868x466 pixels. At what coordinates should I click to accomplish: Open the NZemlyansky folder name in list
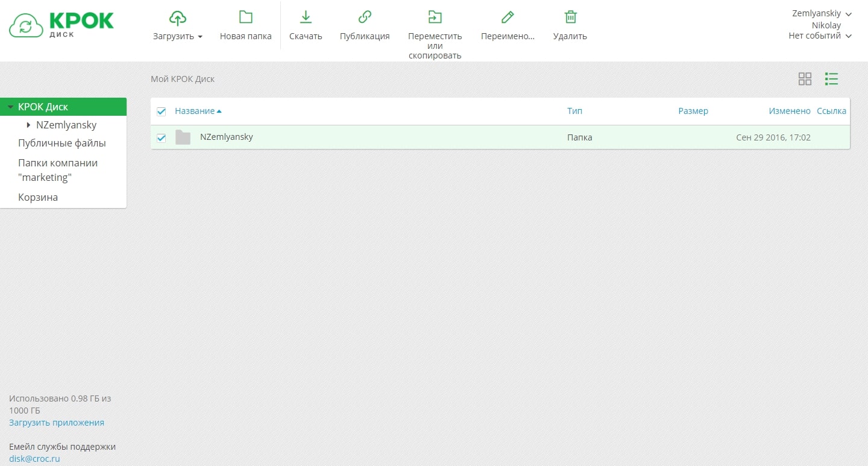(x=227, y=137)
